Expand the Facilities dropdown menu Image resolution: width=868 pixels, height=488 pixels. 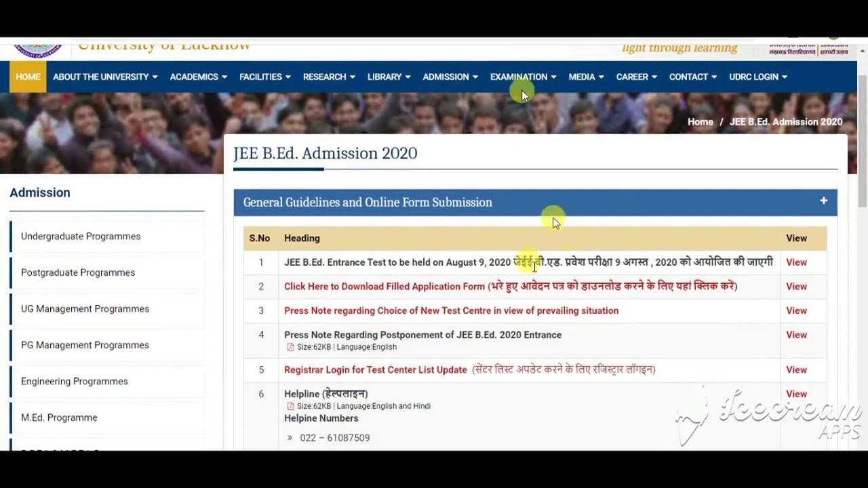265,77
